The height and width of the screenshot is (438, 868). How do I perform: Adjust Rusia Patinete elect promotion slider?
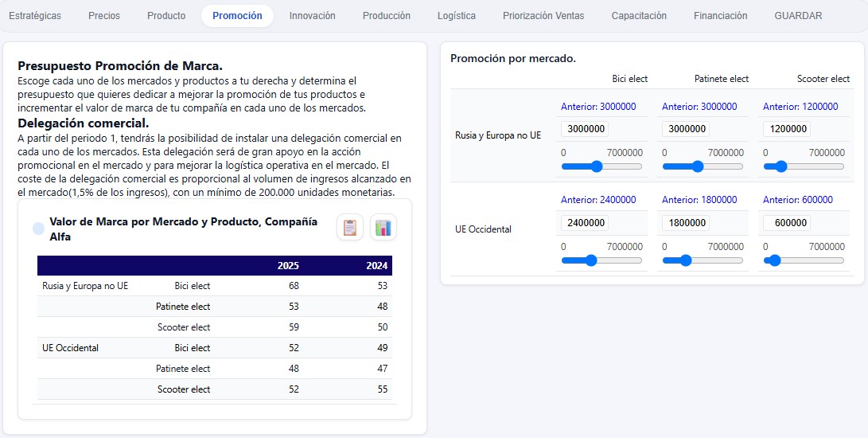click(x=703, y=166)
